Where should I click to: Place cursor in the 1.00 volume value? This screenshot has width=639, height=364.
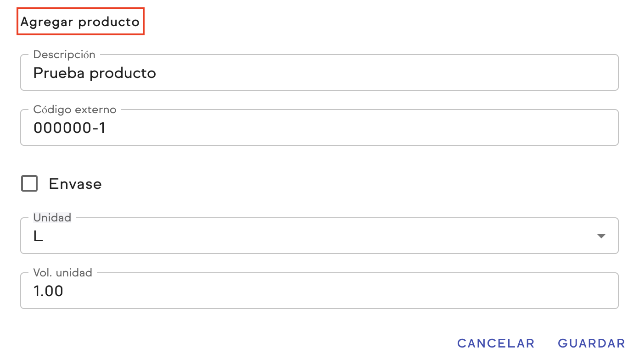pos(48,291)
